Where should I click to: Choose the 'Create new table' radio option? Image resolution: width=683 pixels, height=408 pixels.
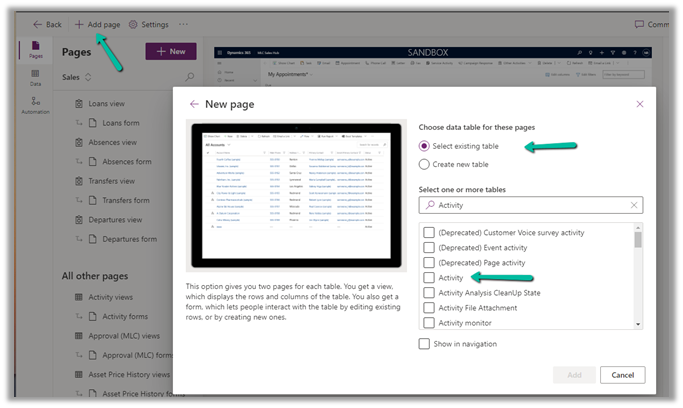pos(425,164)
